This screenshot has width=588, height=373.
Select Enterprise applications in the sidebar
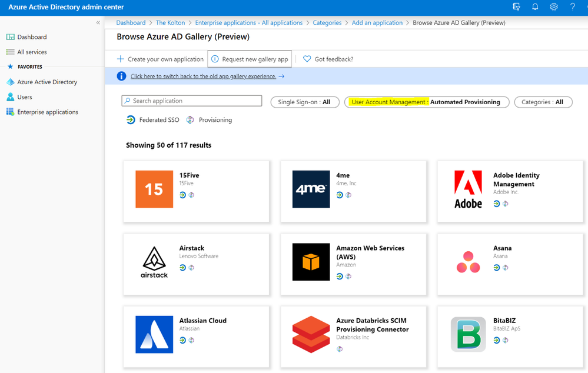[48, 112]
